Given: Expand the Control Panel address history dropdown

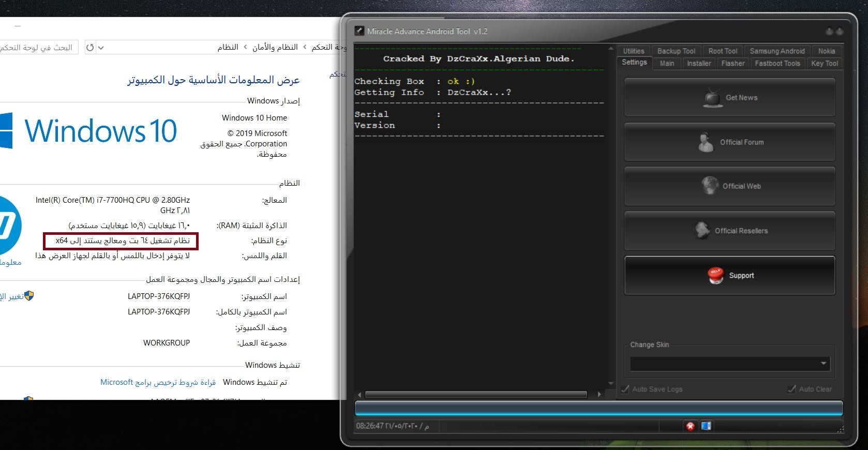Looking at the screenshot, I should pyautogui.click(x=101, y=48).
